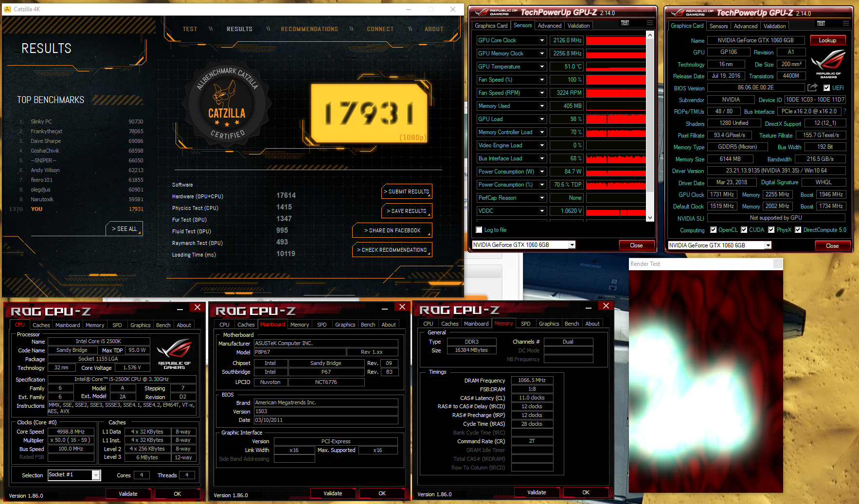Viewport: 859px width, 504px height.
Task: Open the Test tab in Catzilla
Action: (x=190, y=29)
